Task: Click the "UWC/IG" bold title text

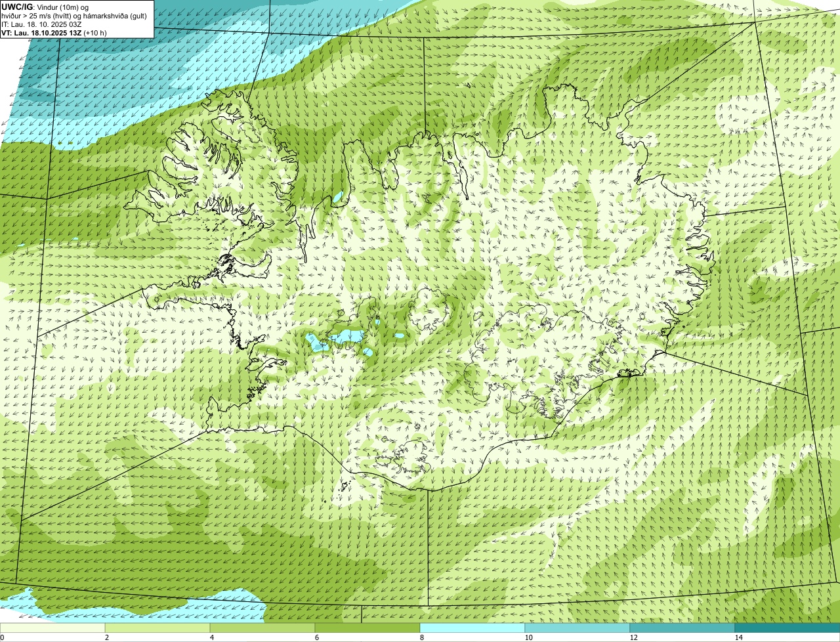Action: (x=17, y=7)
